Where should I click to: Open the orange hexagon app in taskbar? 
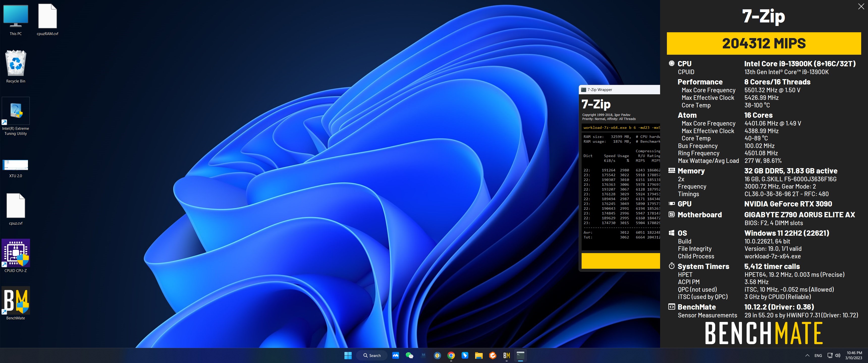(x=493, y=355)
